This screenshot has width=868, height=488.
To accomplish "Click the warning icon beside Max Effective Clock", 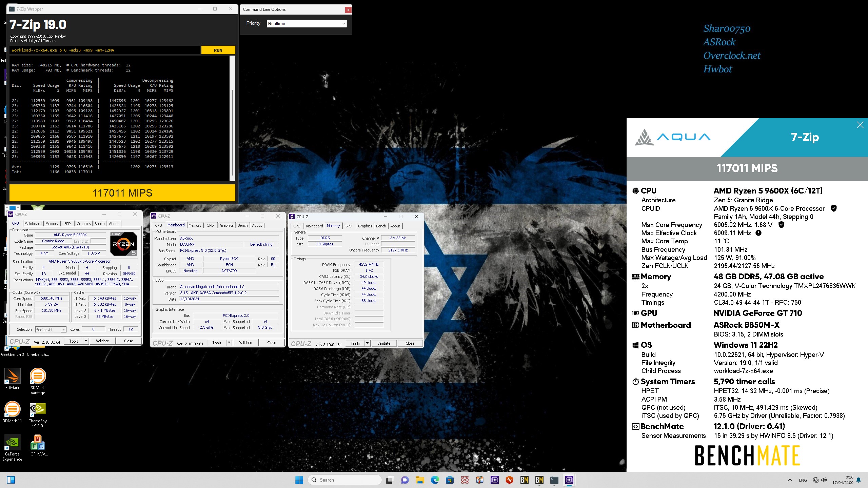I will pos(758,233).
